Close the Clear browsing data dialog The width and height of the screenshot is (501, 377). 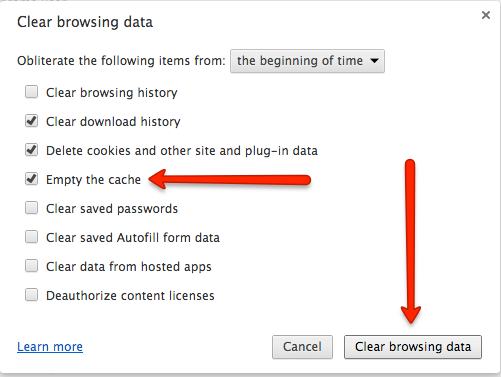(486, 15)
